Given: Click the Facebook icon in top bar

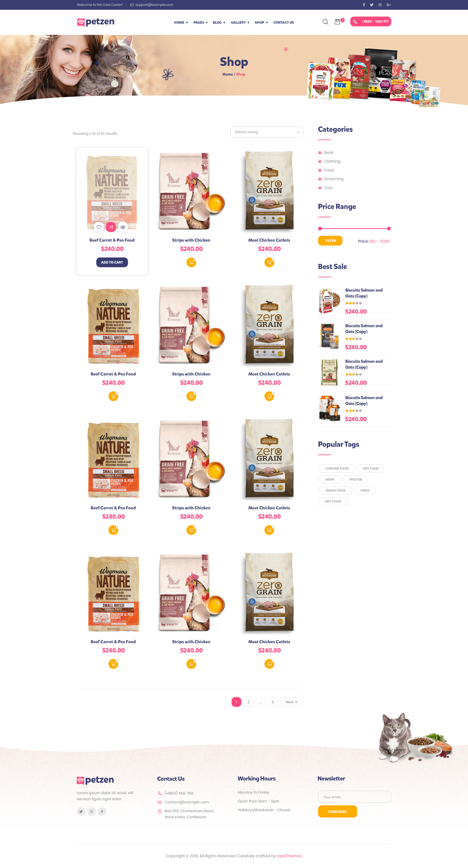Looking at the screenshot, I should (364, 5).
